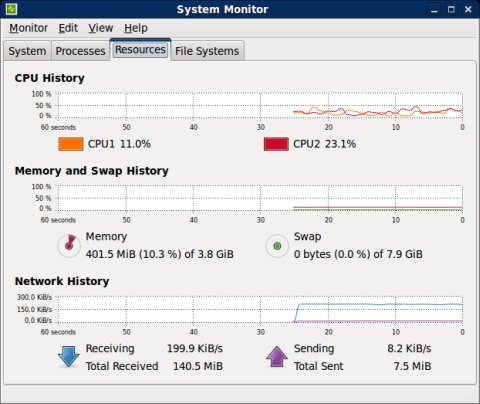The width and height of the screenshot is (480, 404).
Task: Open the Monitor menu
Action: point(28,28)
